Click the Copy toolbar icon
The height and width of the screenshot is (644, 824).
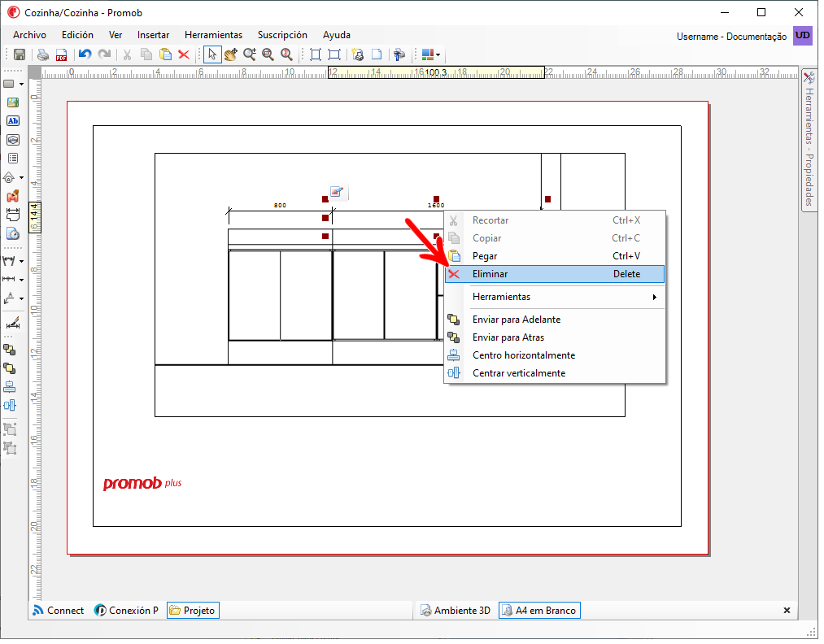(x=146, y=54)
